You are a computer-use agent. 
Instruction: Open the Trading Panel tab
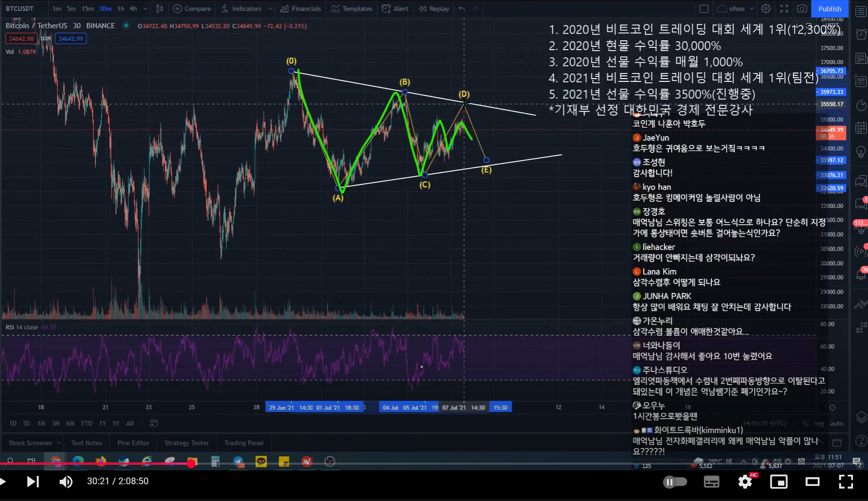click(244, 443)
